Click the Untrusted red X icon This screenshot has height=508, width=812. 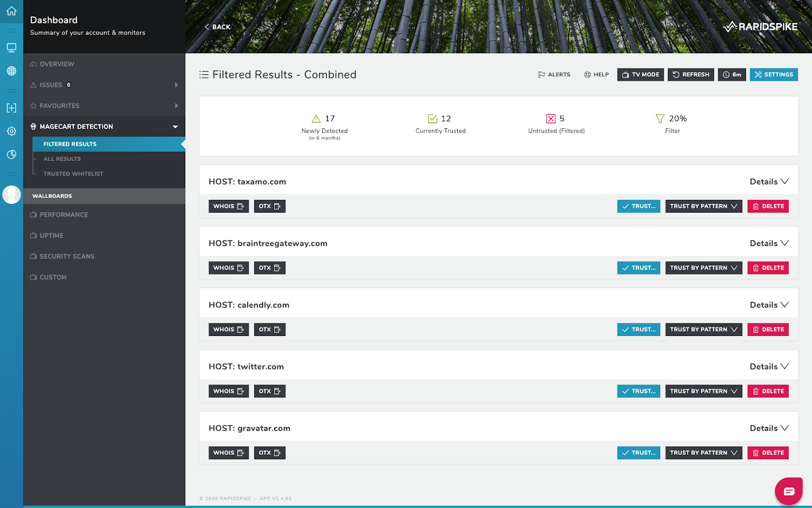551,119
